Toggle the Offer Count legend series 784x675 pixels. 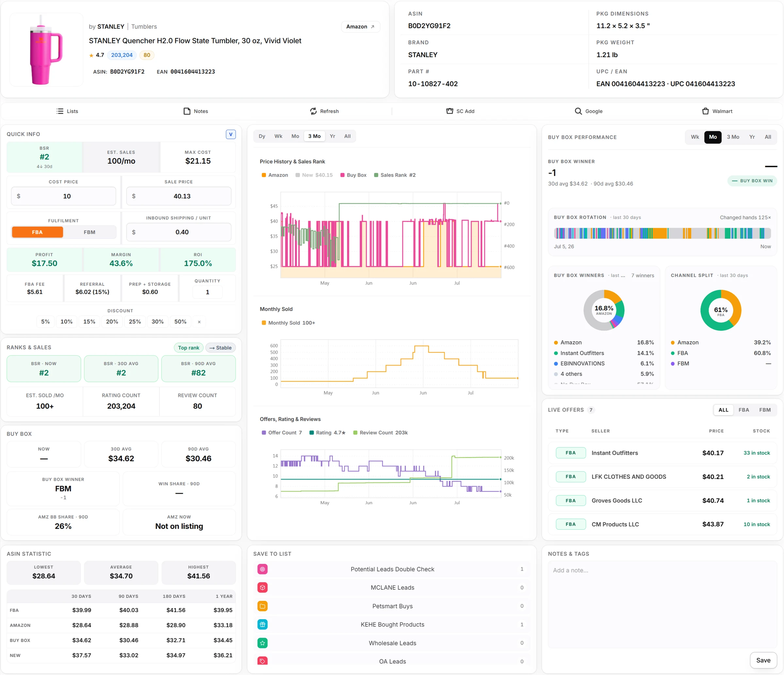coord(282,433)
